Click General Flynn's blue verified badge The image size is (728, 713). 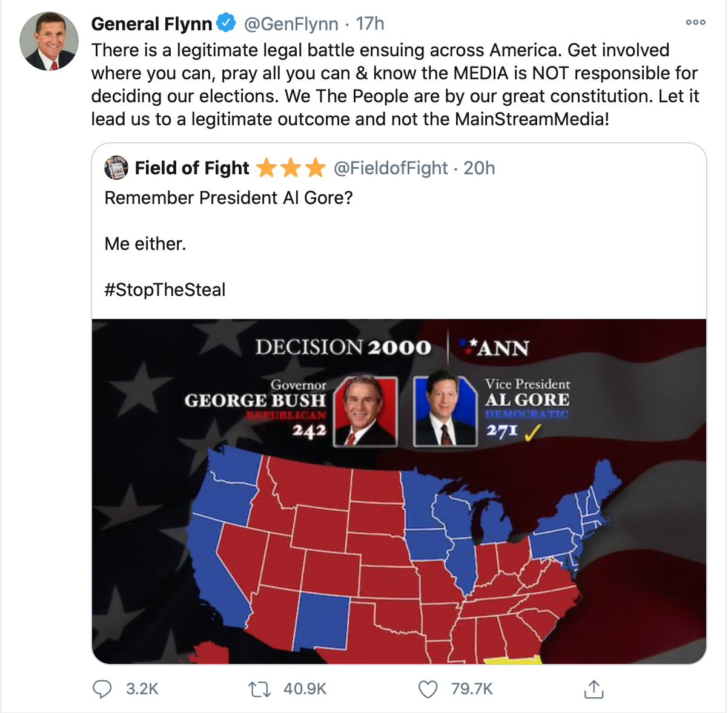coord(227,24)
